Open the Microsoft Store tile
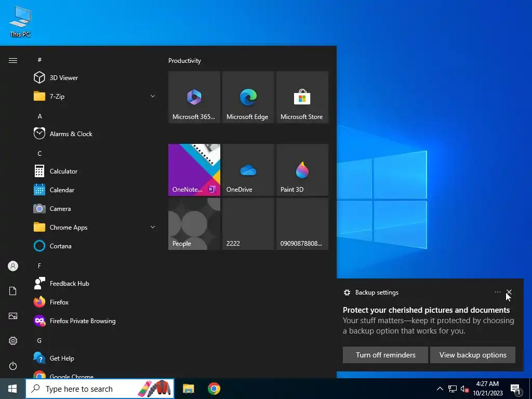 pos(302,97)
